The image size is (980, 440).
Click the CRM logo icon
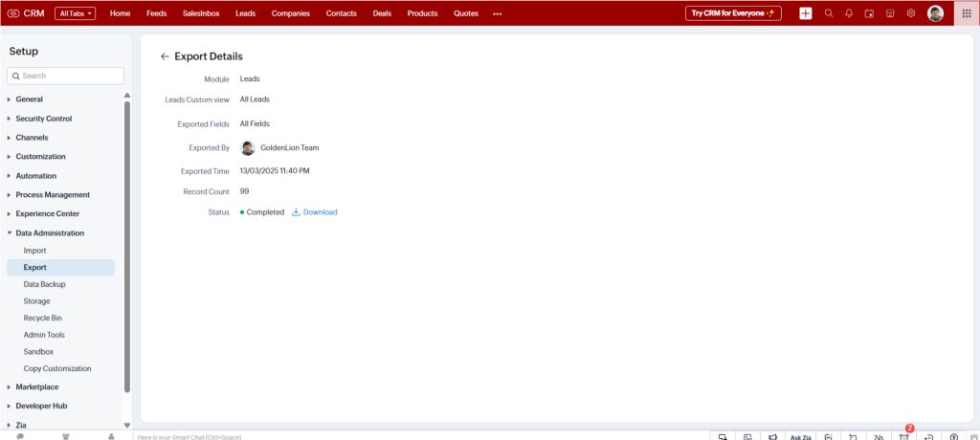point(13,13)
